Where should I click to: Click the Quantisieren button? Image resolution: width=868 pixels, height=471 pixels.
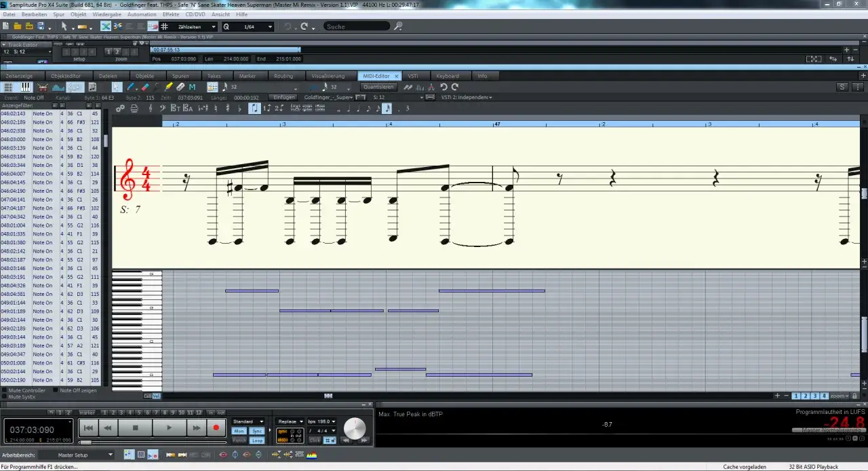pos(378,87)
